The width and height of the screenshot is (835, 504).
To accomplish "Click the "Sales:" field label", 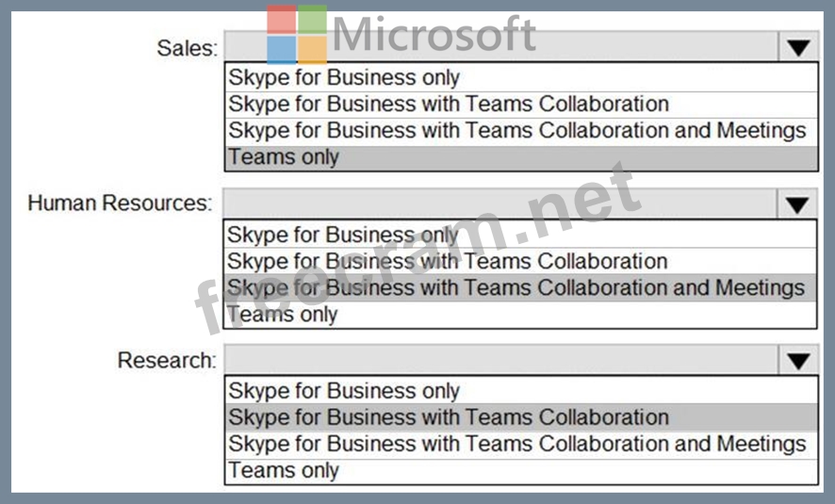I will coord(187,48).
